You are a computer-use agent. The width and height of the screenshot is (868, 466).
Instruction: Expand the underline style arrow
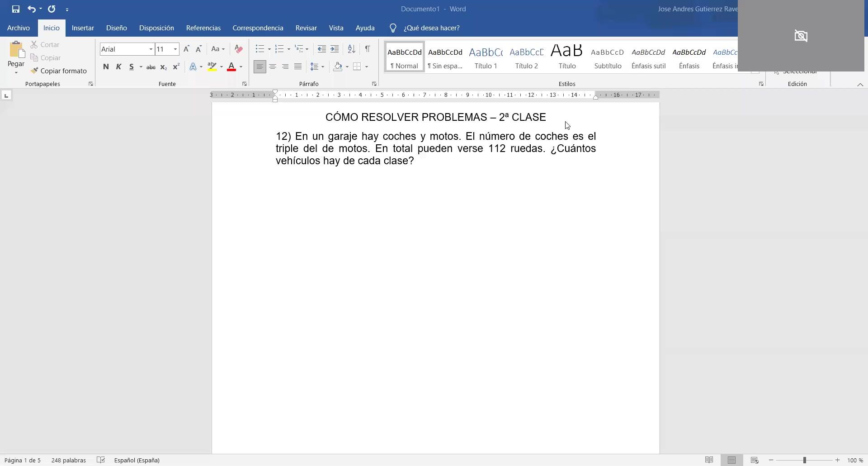click(x=141, y=67)
